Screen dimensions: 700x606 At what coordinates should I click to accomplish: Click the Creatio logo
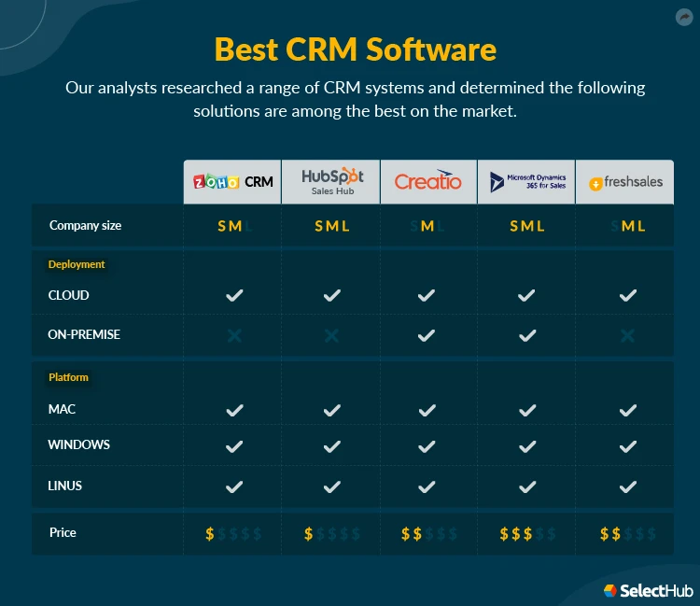427,180
